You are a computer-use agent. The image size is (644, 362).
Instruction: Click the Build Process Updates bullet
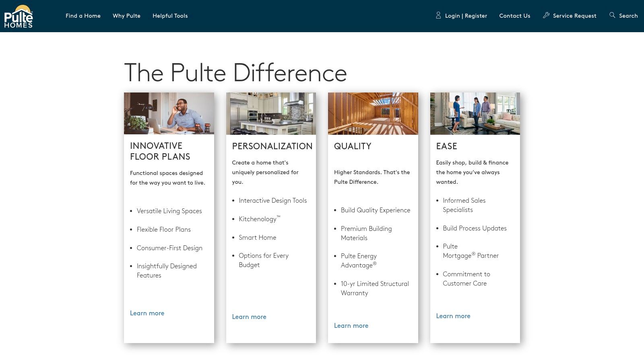(475, 228)
